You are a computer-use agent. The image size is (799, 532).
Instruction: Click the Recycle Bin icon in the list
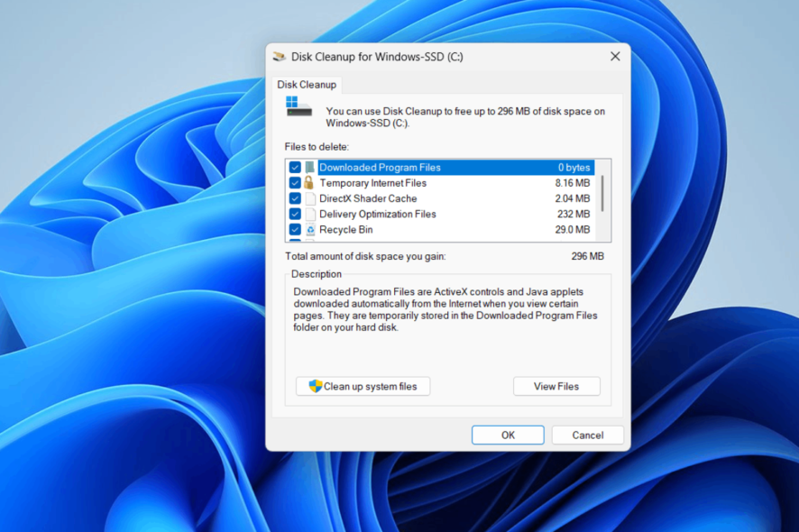[310, 230]
